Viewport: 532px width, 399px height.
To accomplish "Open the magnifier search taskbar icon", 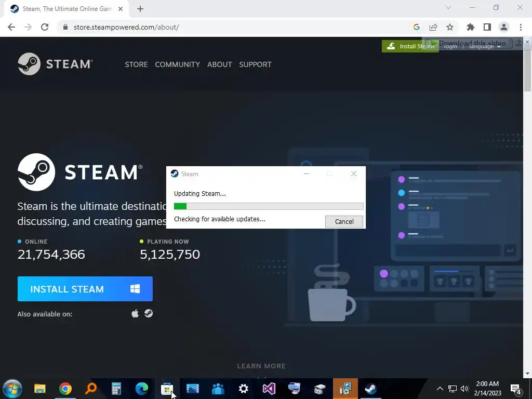I will point(90,389).
